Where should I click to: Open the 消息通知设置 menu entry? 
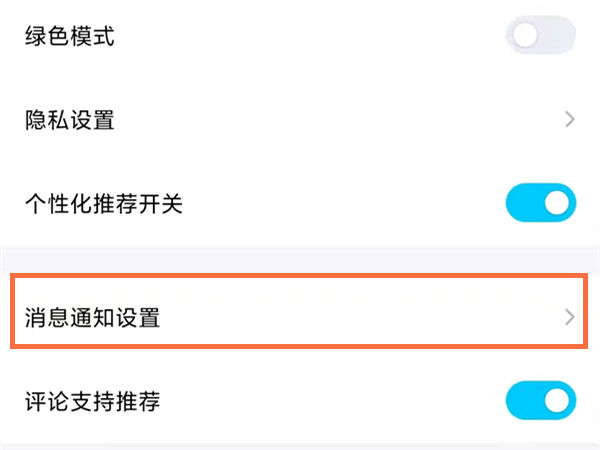[300, 318]
